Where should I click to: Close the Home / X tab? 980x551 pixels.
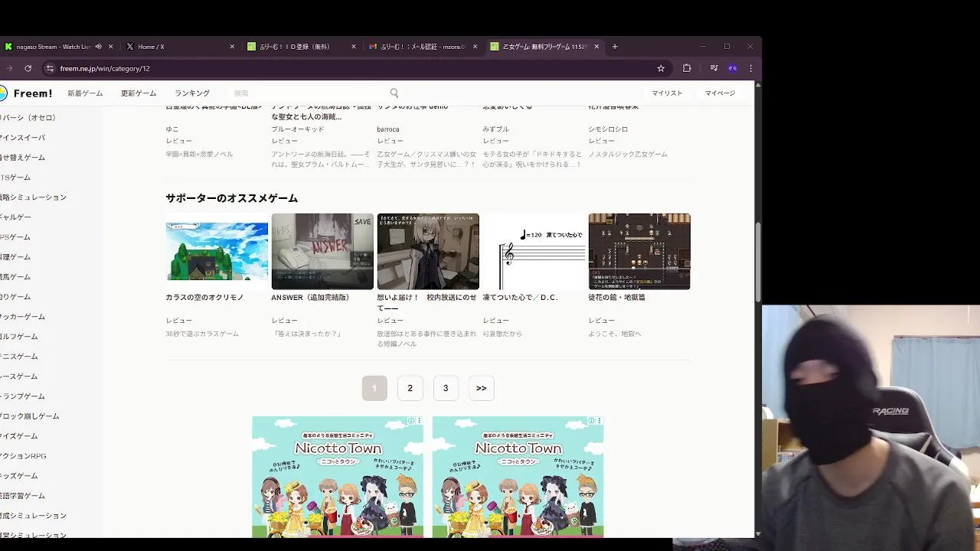[232, 47]
